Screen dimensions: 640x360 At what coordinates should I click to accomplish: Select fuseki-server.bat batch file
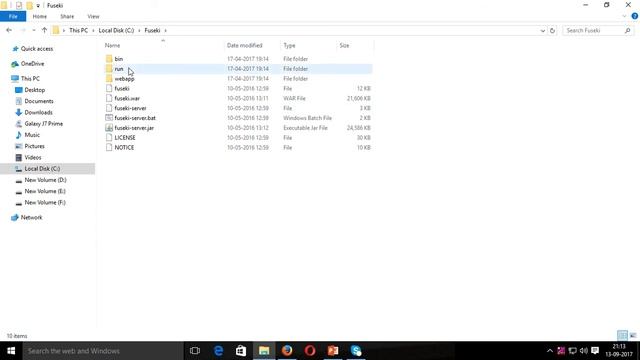135,118
